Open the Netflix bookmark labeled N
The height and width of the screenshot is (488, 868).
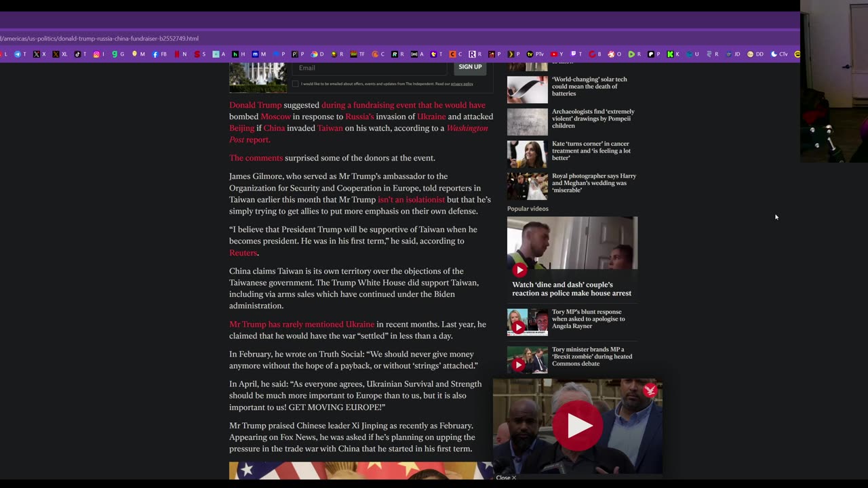(180, 54)
